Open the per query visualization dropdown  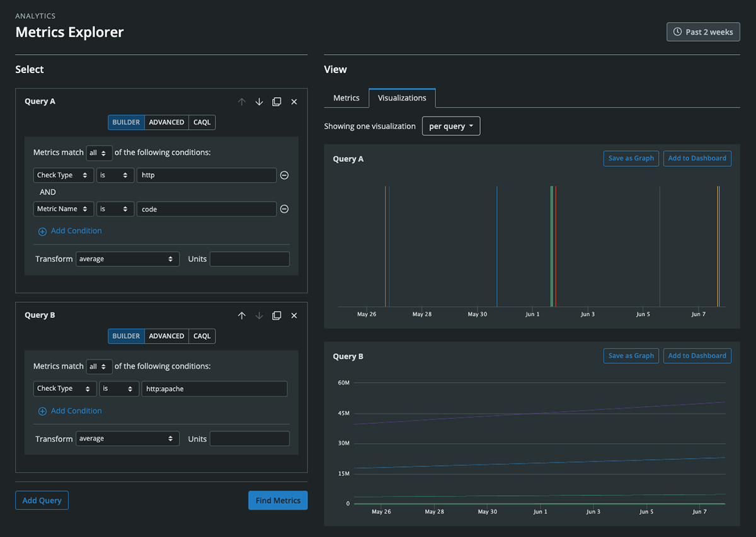pos(451,126)
